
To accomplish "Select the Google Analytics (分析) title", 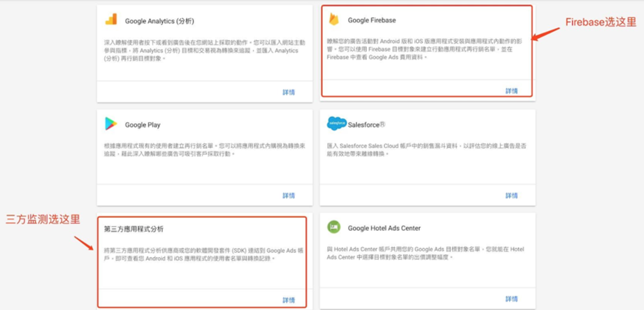I will 160,21.
